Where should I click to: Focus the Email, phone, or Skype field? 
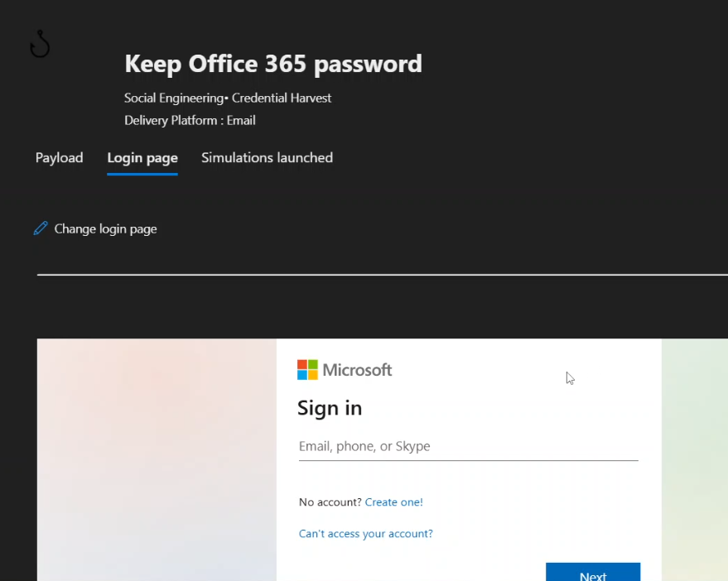pos(468,447)
